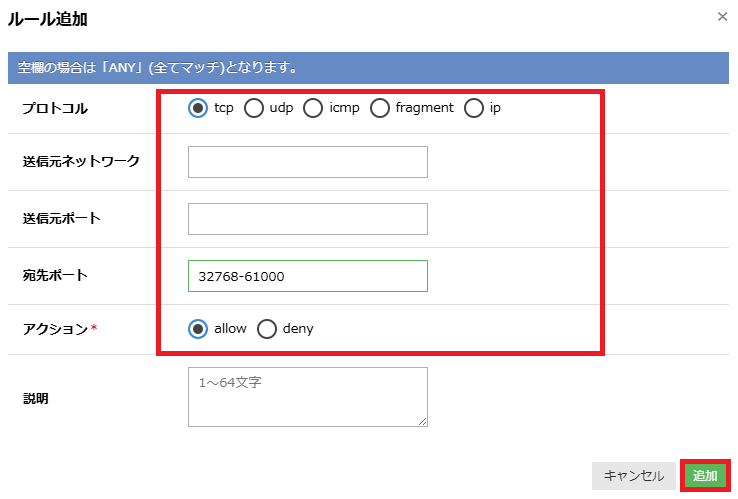
Task: Click the description box resize grip icon
Action: point(422,421)
